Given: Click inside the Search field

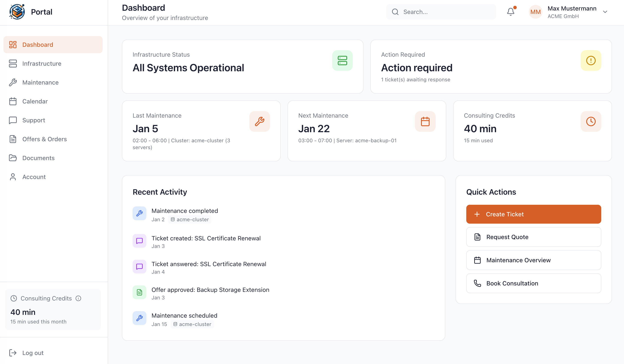Looking at the screenshot, I should pyautogui.click(x=441, y=12).
